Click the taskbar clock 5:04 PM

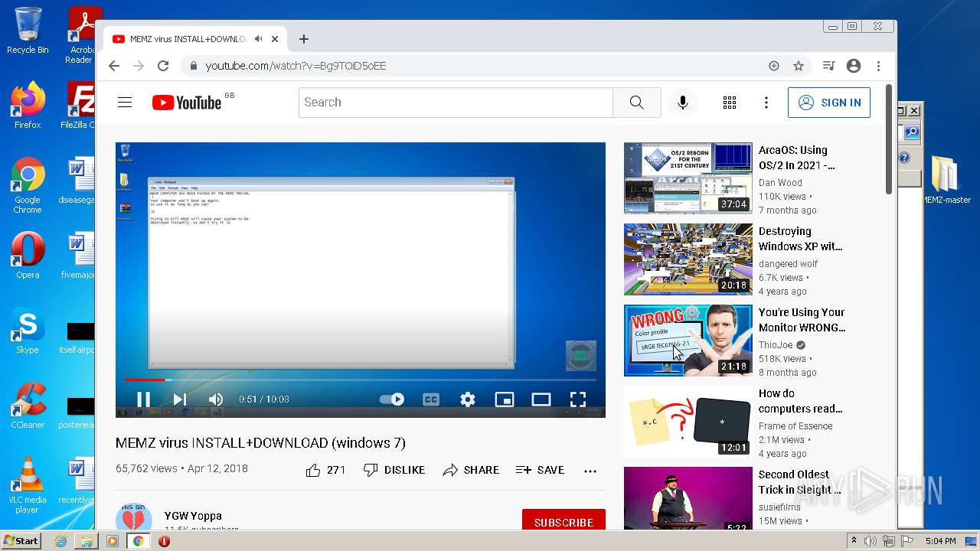[940, 541]
